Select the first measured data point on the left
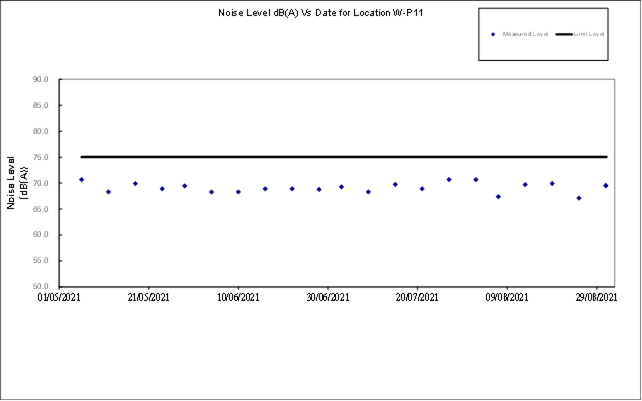642x401 pixels. (x=81, y=180)
